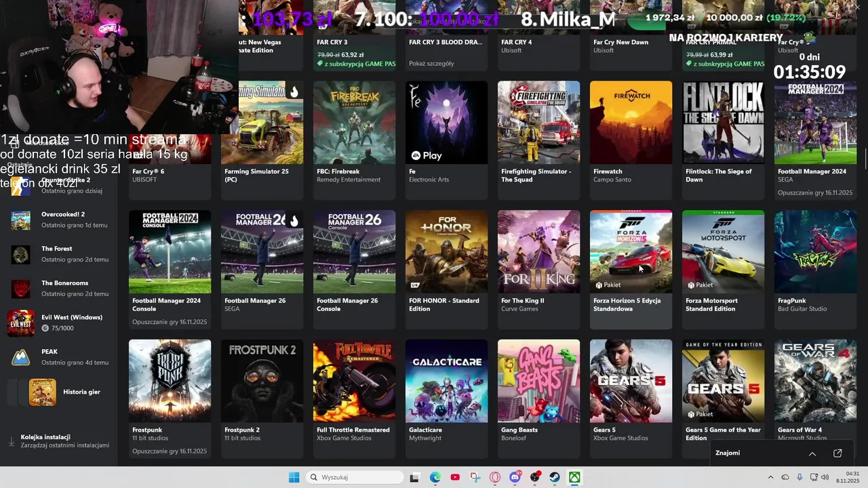868x488 pixels.
Task: Open the Fe game cover
Action: click(x=446, y=123)
